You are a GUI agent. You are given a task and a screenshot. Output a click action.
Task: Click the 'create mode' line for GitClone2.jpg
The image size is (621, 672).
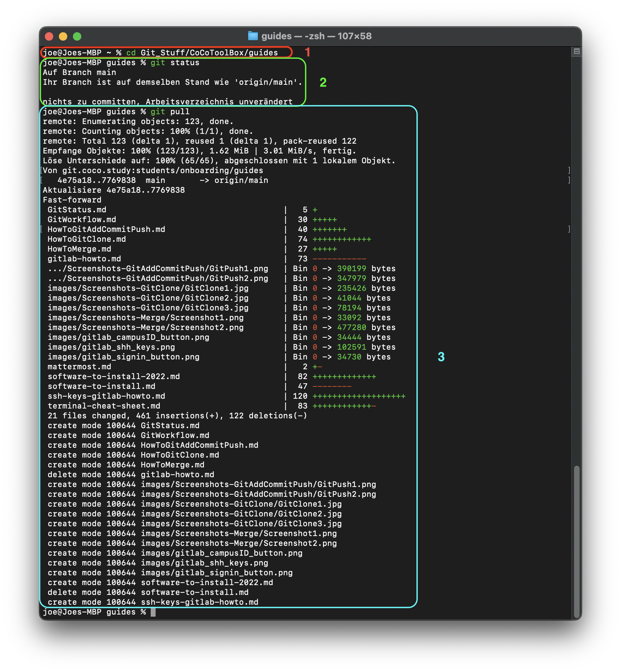point(195,514)
